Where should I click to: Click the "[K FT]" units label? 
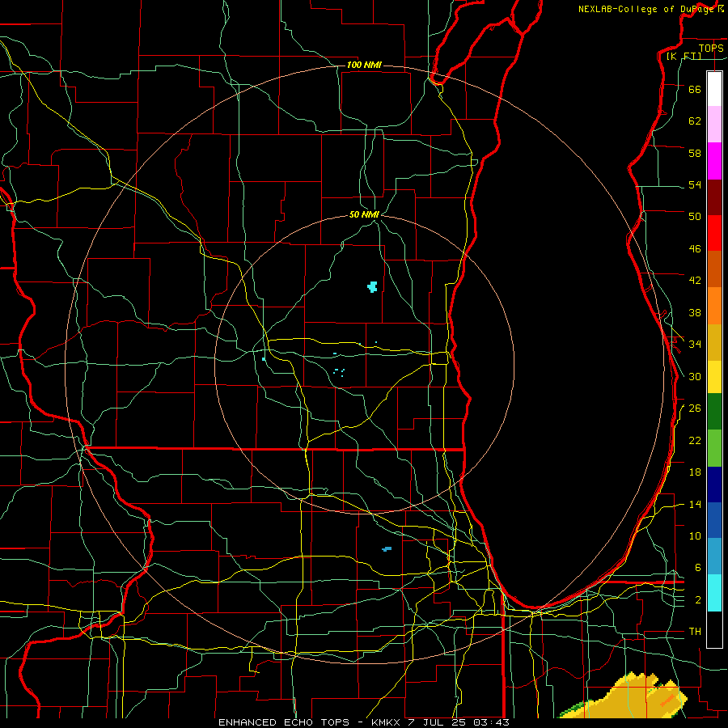pos(684,56)
